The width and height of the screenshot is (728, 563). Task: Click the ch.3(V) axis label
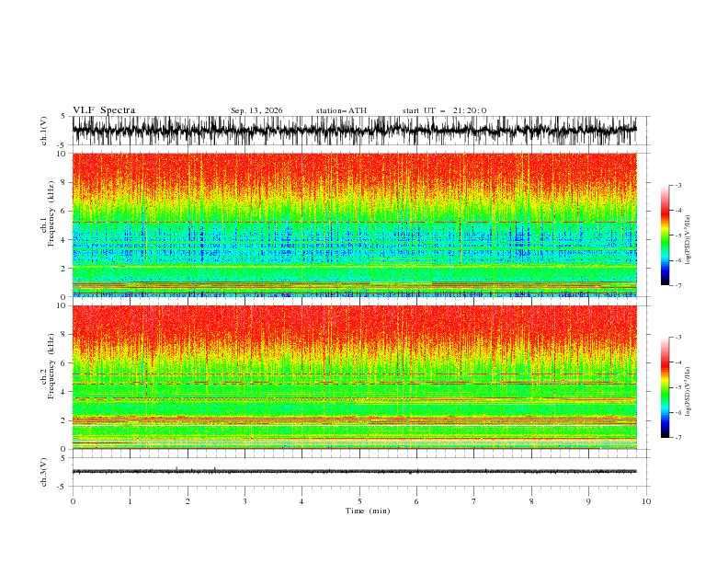point(44,472)
